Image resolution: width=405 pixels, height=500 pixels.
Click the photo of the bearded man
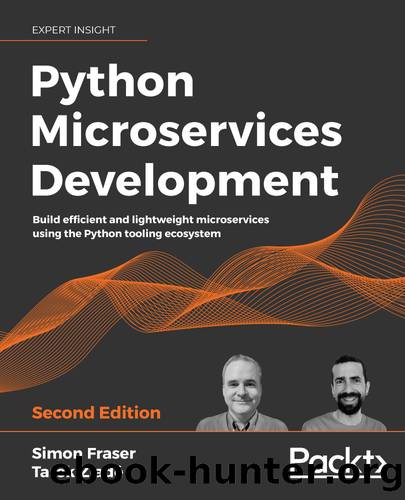[x=345, y=393]
